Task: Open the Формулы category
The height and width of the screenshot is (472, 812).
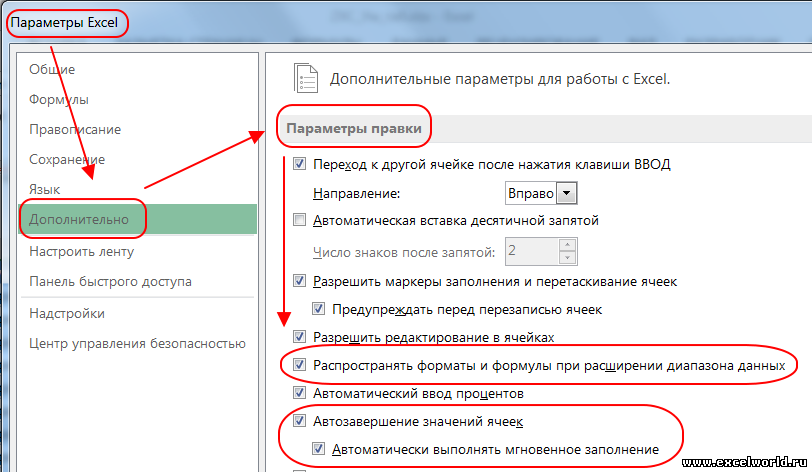Action: [59, 99]
